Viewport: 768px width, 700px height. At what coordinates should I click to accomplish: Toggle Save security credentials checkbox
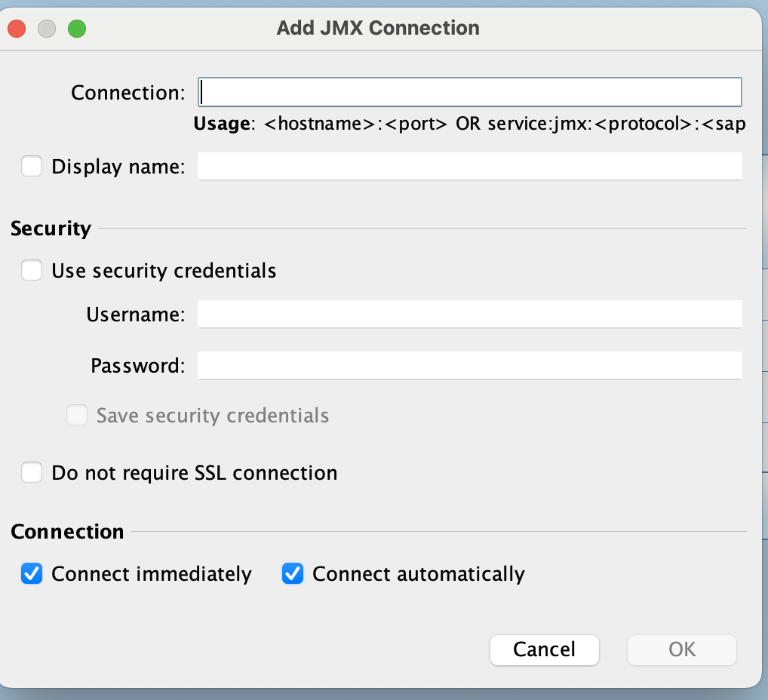click(x=77, y=415)
